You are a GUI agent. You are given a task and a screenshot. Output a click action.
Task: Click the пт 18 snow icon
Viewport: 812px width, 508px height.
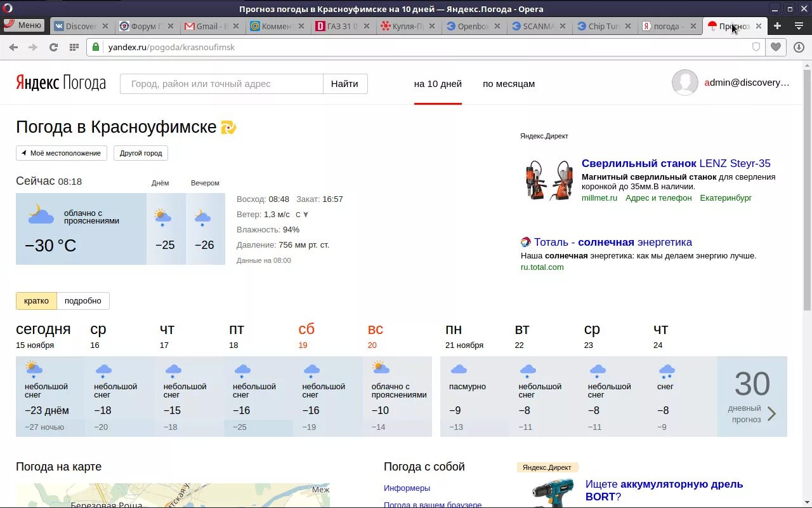[x=242, y=370]
